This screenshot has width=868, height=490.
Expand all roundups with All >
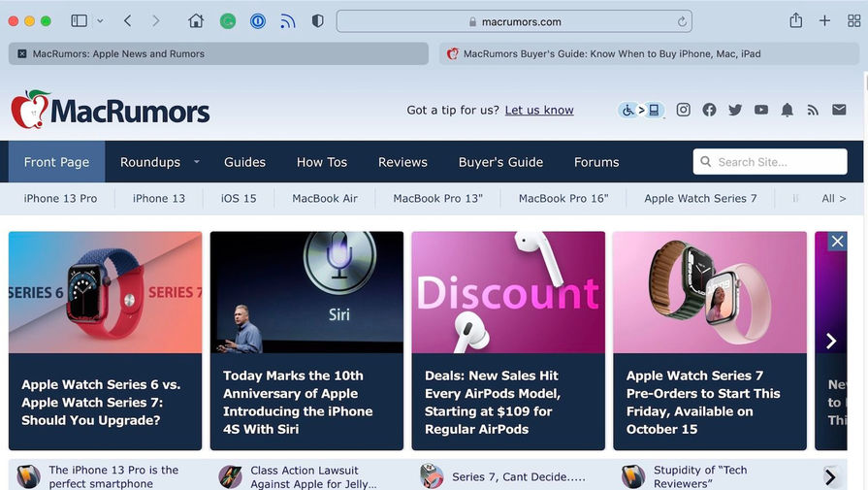[x=834, y=198]
